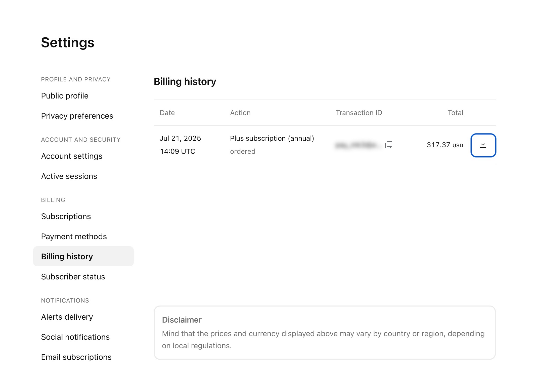
Task: Open Subscriber status page
Action: [x=73, y=277]
